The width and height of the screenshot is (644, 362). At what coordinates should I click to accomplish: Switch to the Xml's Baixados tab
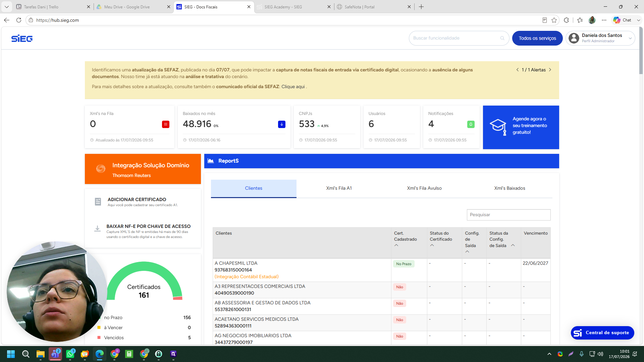coord(510,188)
